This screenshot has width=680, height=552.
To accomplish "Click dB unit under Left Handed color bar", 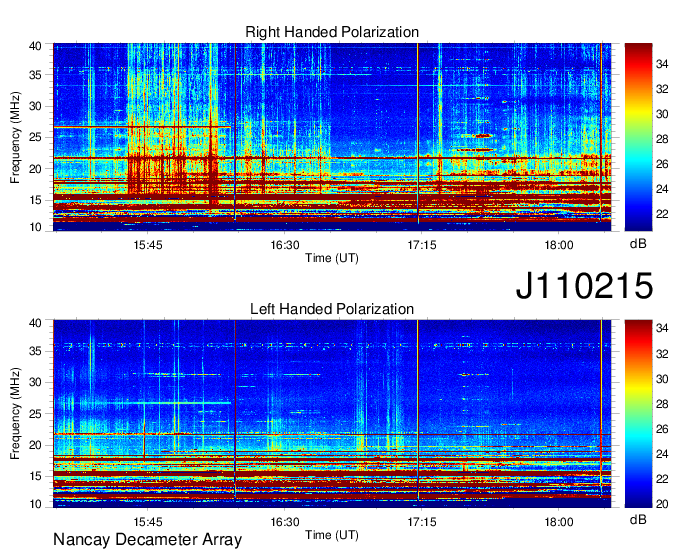I will pyautogui.click(x=638, y=519).
